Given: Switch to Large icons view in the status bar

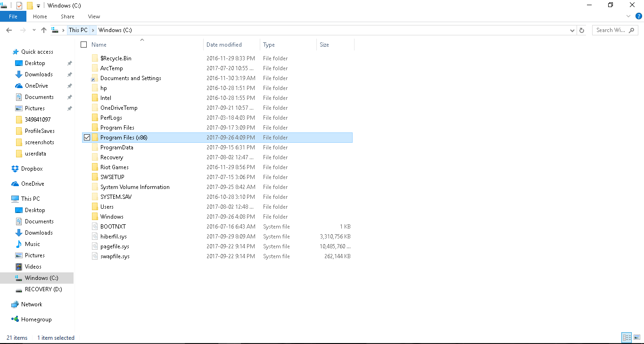Looking at the screenshot, I should tap(636, 337).
